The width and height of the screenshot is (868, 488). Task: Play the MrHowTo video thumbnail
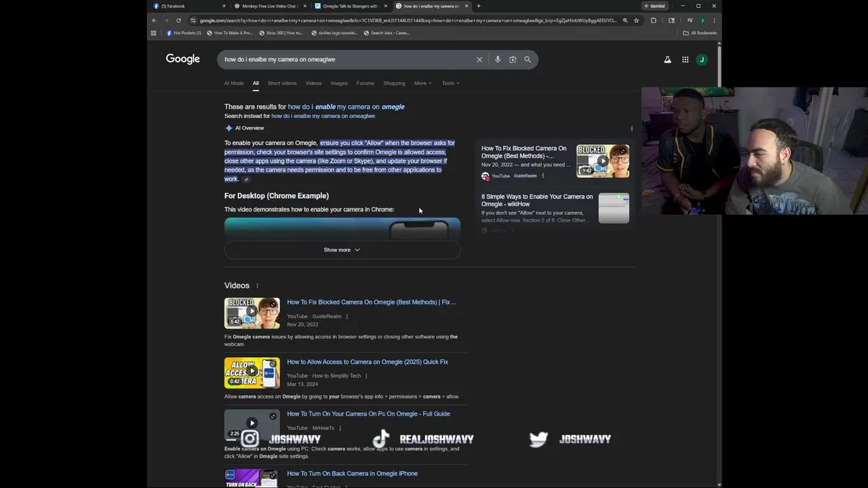[252, 425]
